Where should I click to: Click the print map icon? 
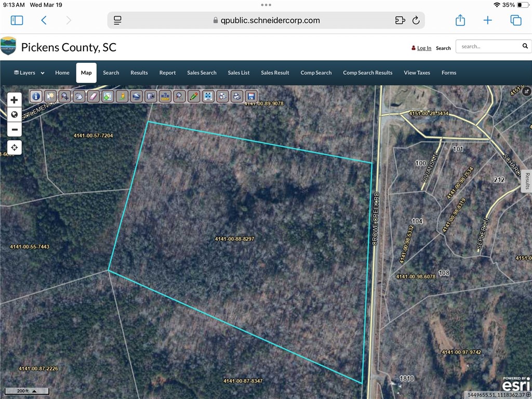coord(237,96)
